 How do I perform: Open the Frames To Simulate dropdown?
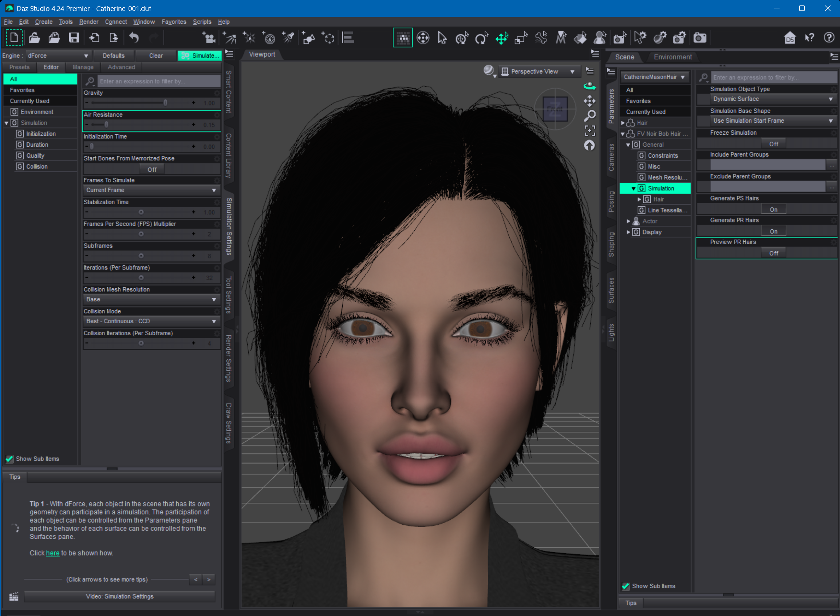(x=151, y=190)
